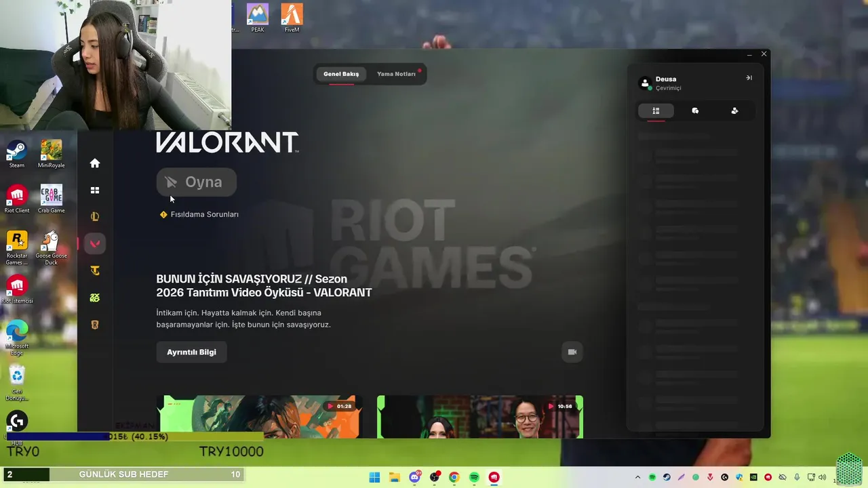Click the microphone tray icon
868x488 pixels.
(797, 477)
